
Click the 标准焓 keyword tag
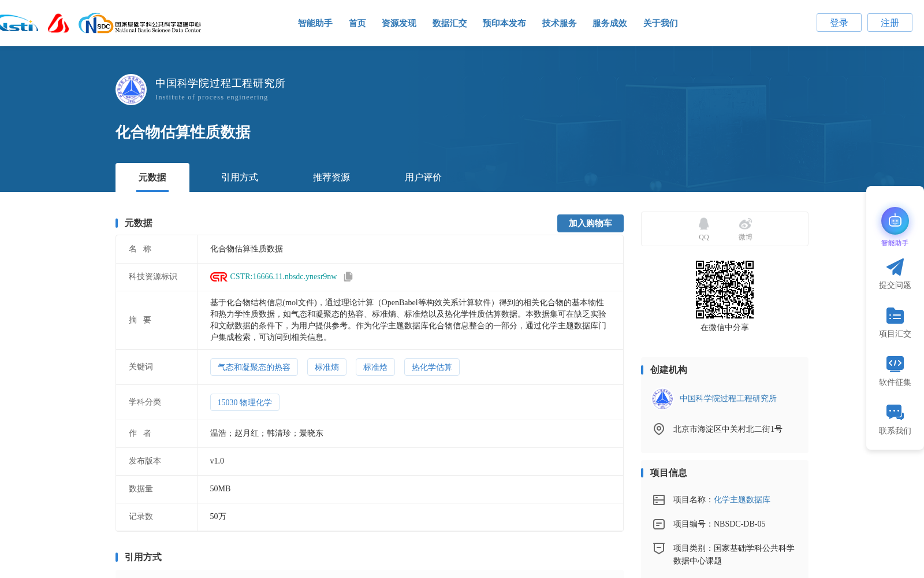375,367
